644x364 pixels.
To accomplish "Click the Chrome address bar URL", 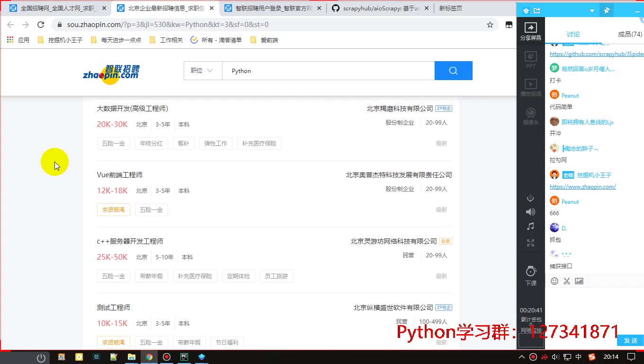I will click(168, 25).
